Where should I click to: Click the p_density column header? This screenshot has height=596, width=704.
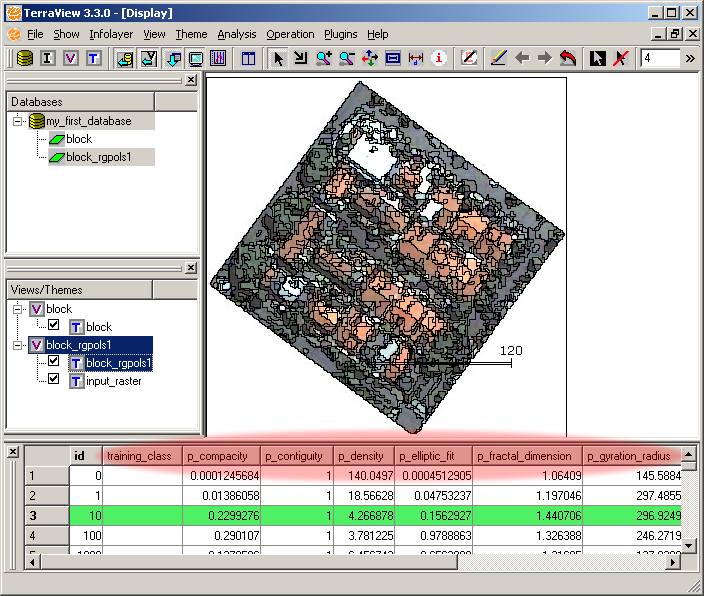(362, 456)
